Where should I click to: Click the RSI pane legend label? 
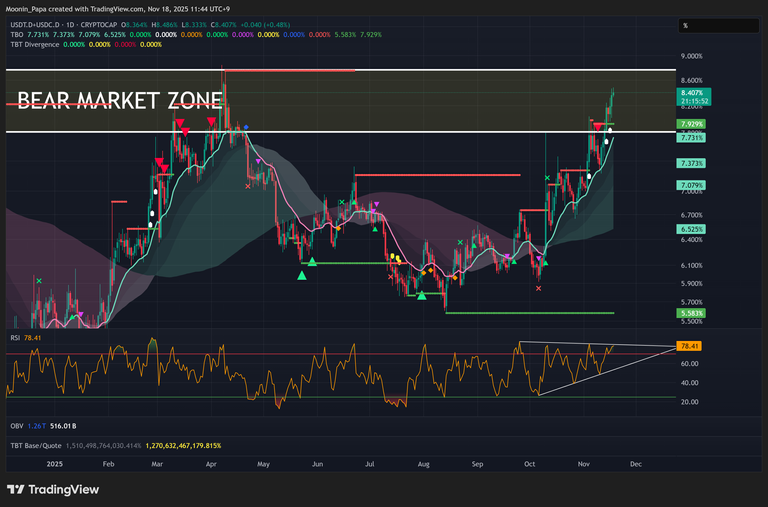pos(14,339)
